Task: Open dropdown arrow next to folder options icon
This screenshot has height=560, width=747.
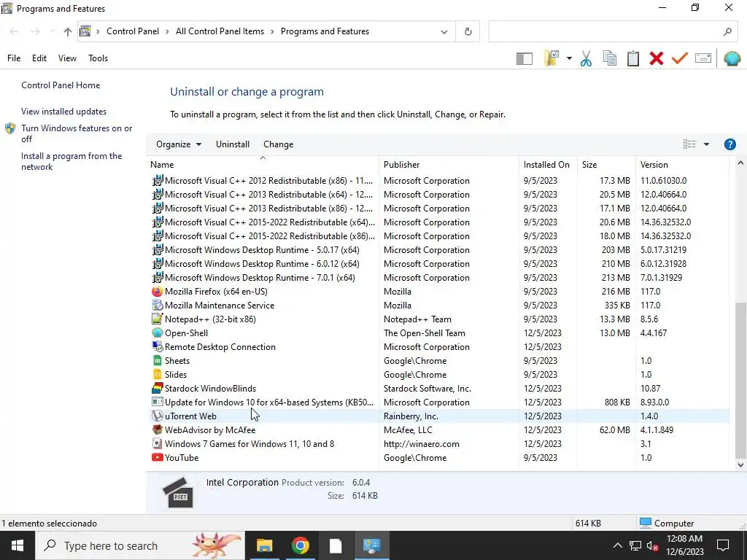Action: (x=569, y=58)
